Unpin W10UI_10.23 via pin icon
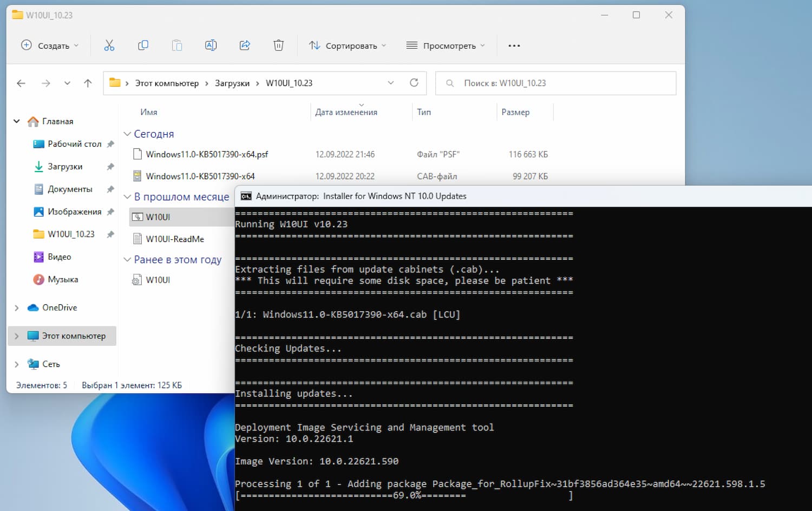The width and height of the screenshot is (812, 511). coord(110,234)
